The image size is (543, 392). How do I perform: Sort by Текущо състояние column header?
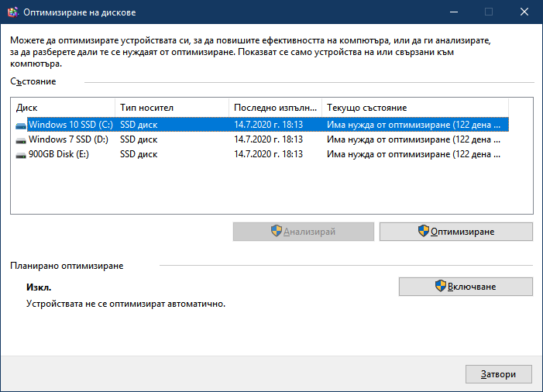pos(415,108)
